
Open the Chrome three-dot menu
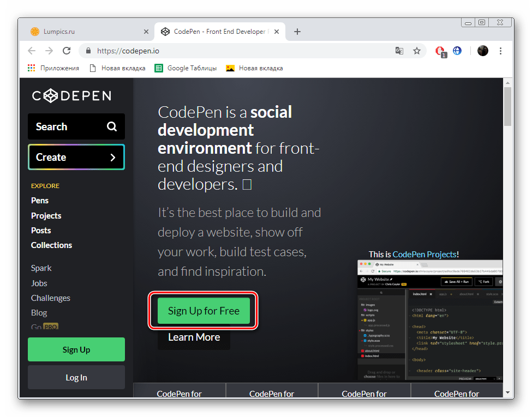pyautogui.click(x=500, y=50)
